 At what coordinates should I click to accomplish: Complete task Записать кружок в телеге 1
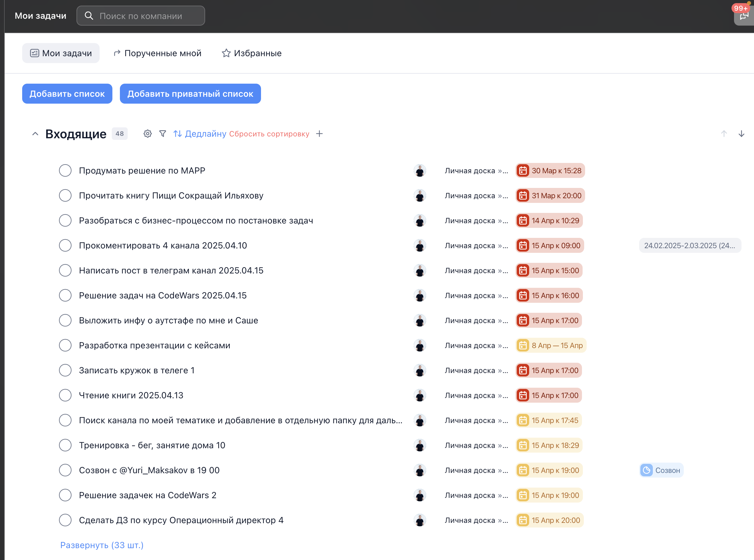(65, 370)
